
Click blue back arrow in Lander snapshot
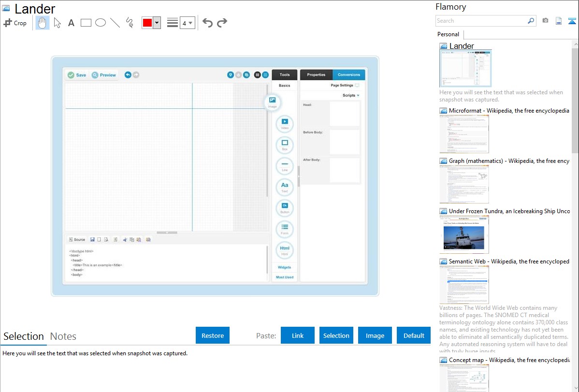tap(128, 74)
